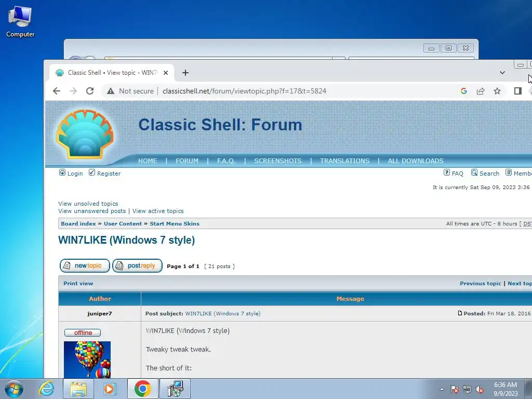
Task: Click the Classic Shell shell logo
Action: point(85,134)
